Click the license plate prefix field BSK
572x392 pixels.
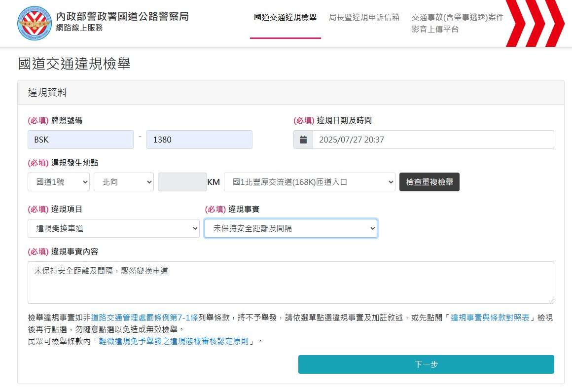(x=80, y=140)
